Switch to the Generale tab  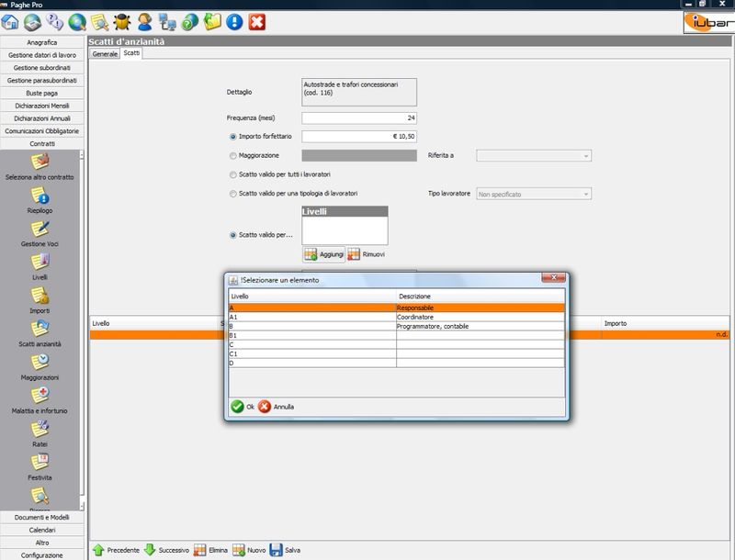tap(105, 54)
